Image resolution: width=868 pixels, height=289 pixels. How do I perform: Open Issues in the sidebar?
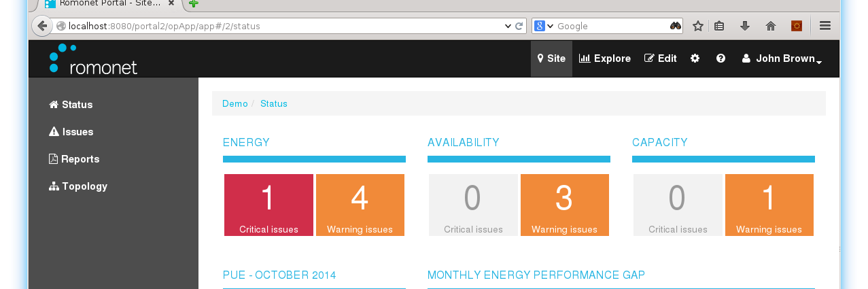coord(71,132)
